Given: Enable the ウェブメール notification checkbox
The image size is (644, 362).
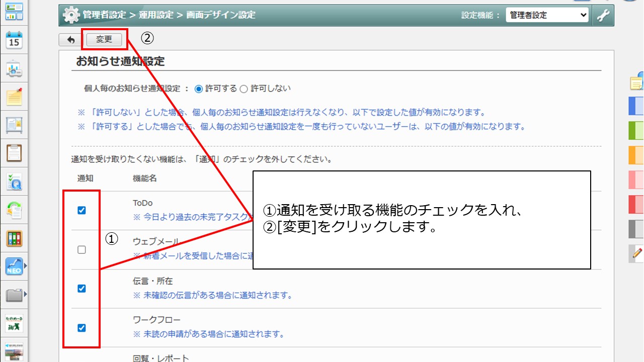Looking at the screenshot, I should (82, 250).
